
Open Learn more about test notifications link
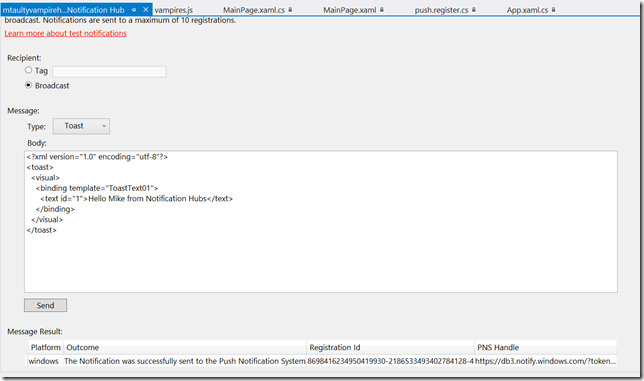[x=66, y=33]
